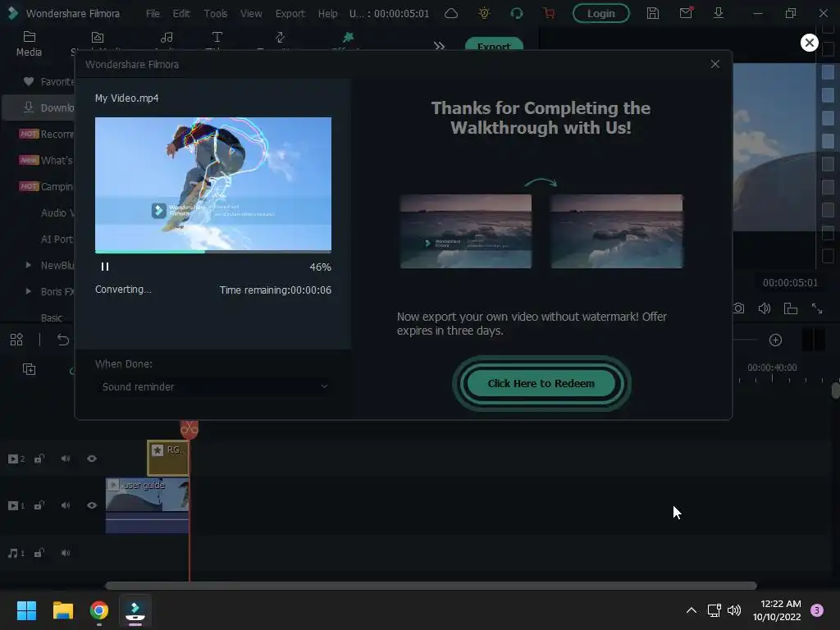
Task: Pause the export conversion
Action: pyautogui.click(x=105, y=267)
